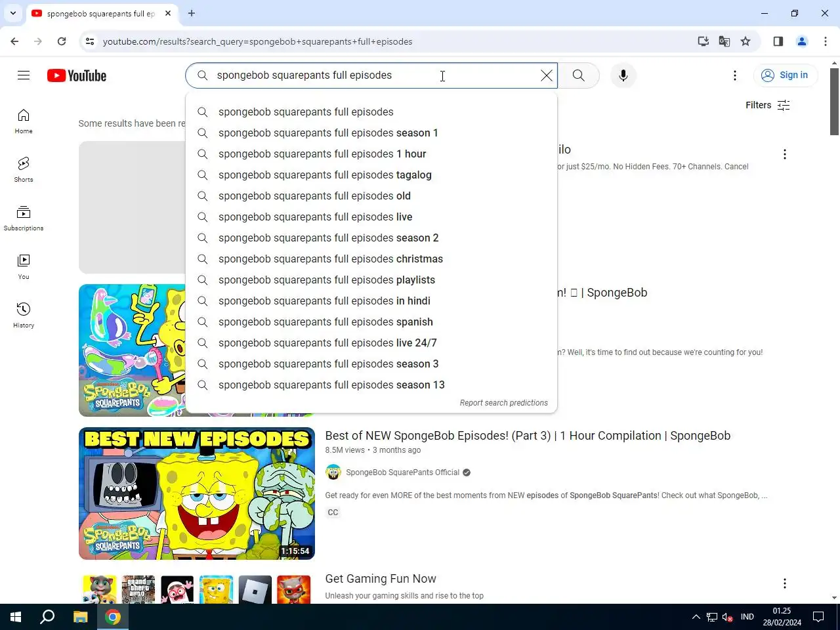Open Windows taskbar search
This screenshot has width=840, height=630.
pyautogui.click(x=47, y=617)
